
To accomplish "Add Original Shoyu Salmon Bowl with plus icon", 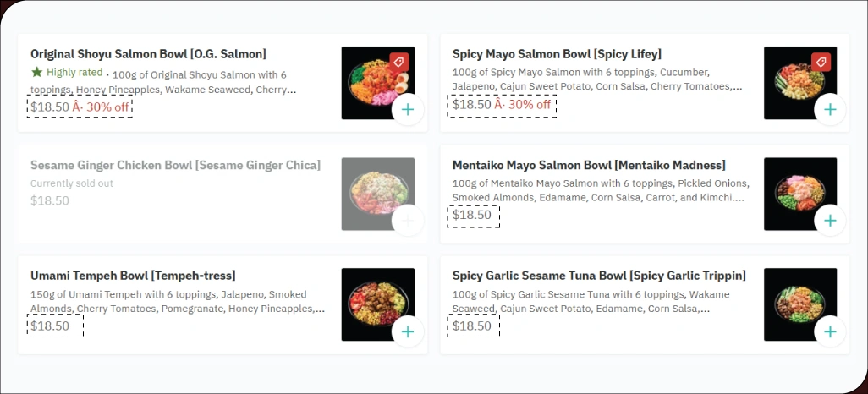I will 408,109.
